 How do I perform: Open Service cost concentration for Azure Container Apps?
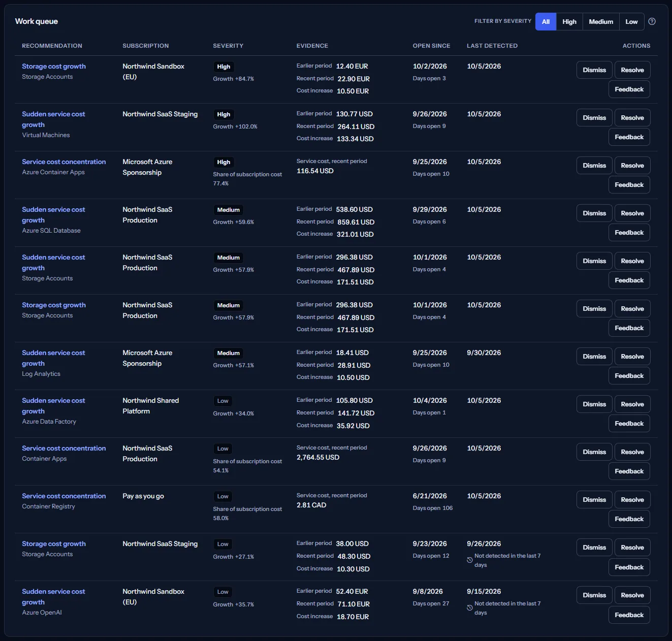(64, 162)
